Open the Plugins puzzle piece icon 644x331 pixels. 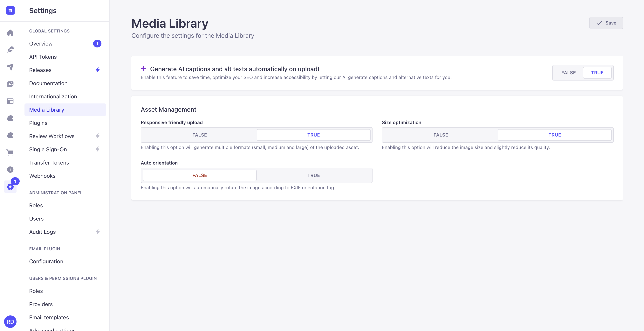(x=10, y=118)
